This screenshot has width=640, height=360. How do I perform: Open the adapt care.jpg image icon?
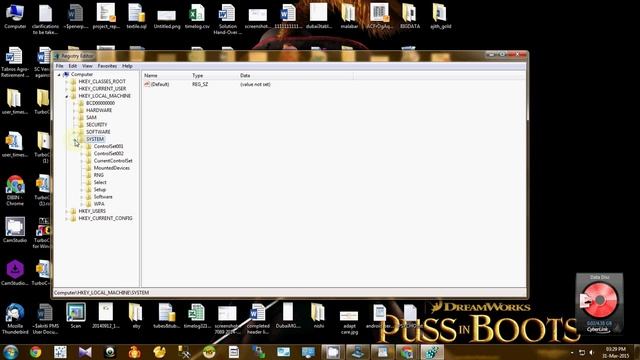click(349, 321)
